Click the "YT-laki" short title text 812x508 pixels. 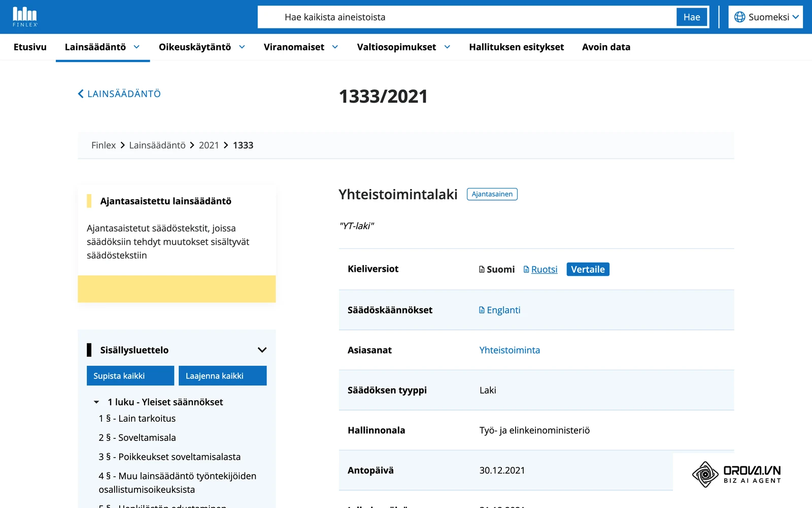(356, 226)
